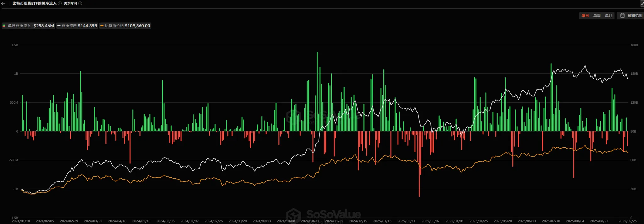Switch to the 单日 daily view

pyautogui.click(x=585, y=16)
